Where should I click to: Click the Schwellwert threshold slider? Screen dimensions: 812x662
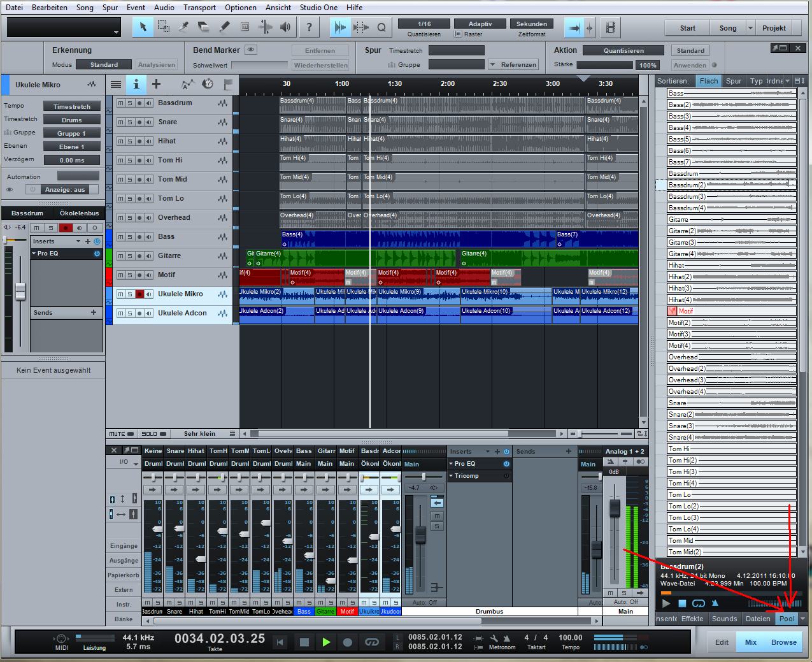[260, 65]
